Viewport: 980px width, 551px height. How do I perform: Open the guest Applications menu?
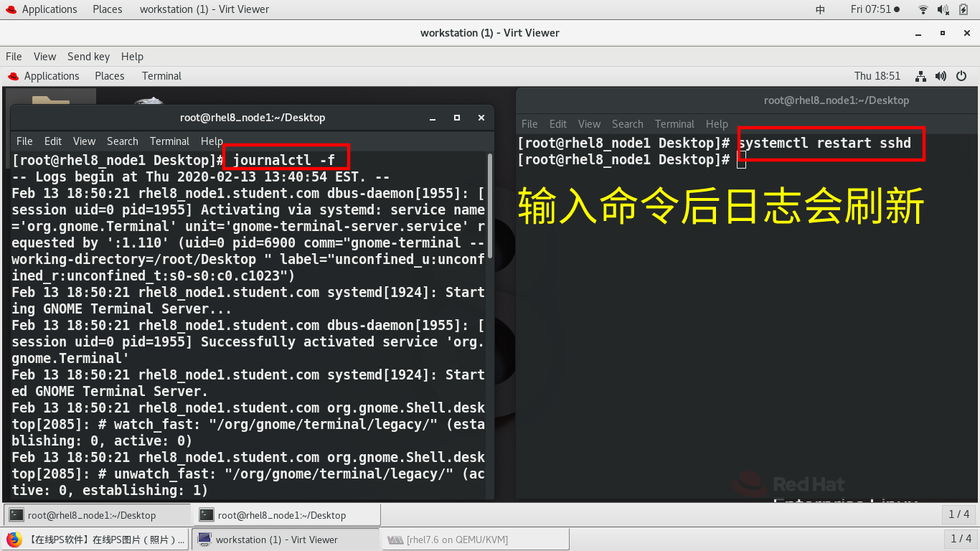(x=44, y=75)
